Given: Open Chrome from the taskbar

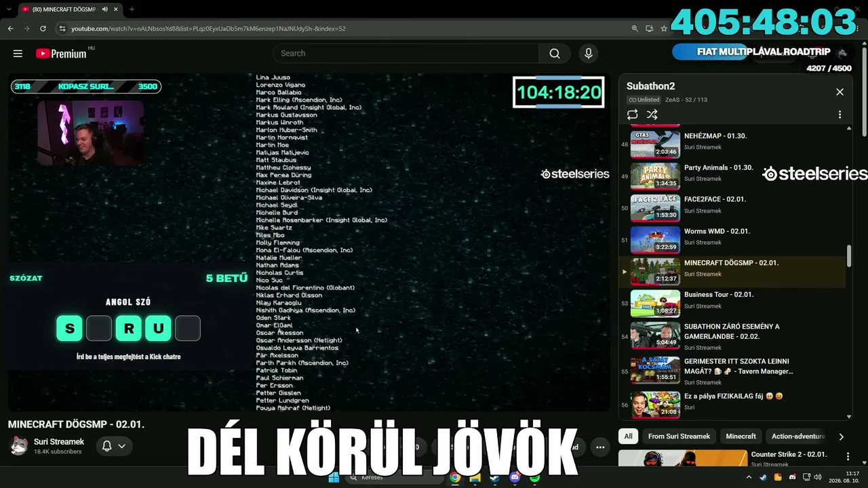Looking at the screenshot, I should pos(455,478).
